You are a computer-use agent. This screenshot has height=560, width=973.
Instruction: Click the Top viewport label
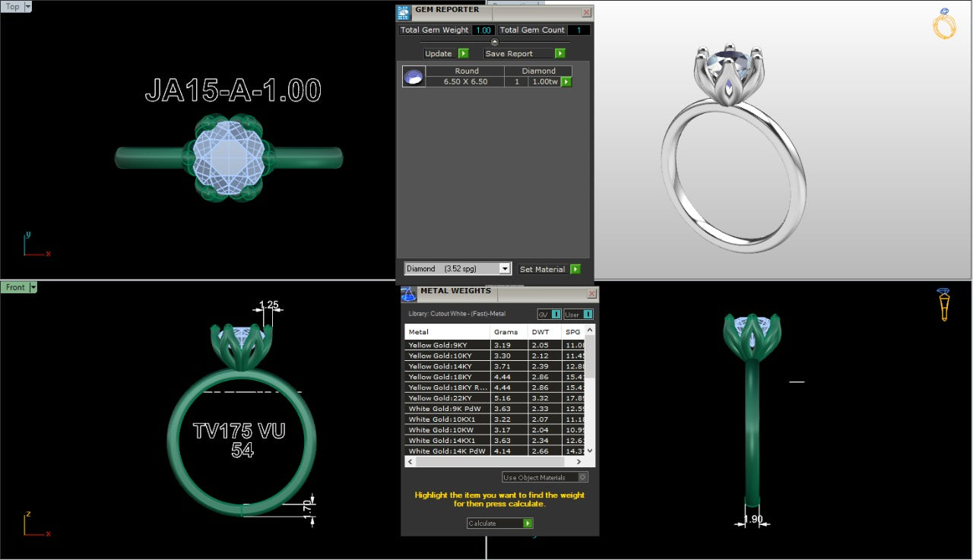click(12, 7)
